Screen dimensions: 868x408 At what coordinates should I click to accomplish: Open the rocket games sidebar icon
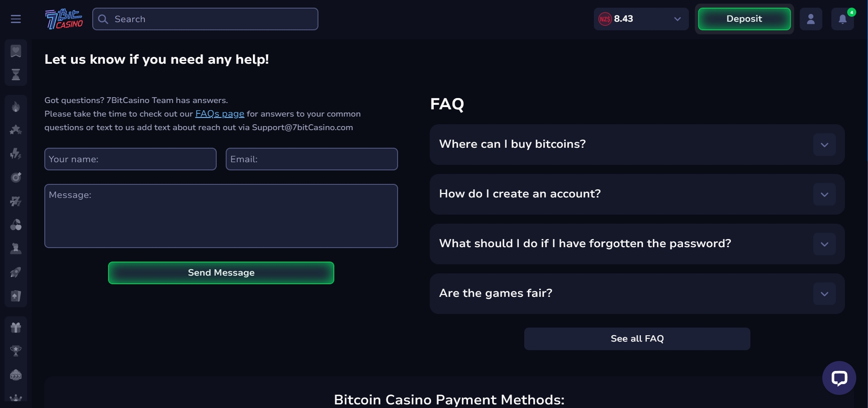click(x=16, y=272)
